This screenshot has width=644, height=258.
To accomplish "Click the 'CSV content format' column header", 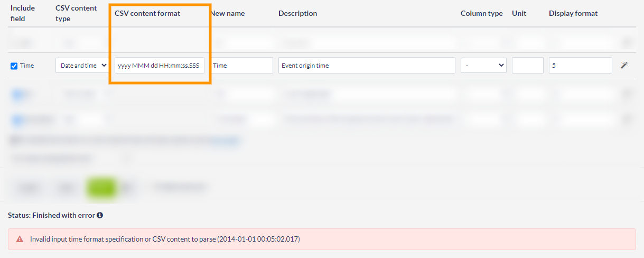I will [x=147, y=13].
